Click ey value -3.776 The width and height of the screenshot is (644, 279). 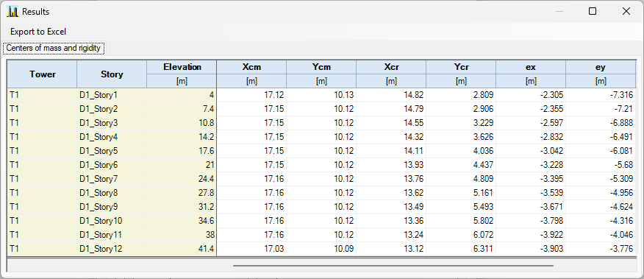tap(601, 249)
